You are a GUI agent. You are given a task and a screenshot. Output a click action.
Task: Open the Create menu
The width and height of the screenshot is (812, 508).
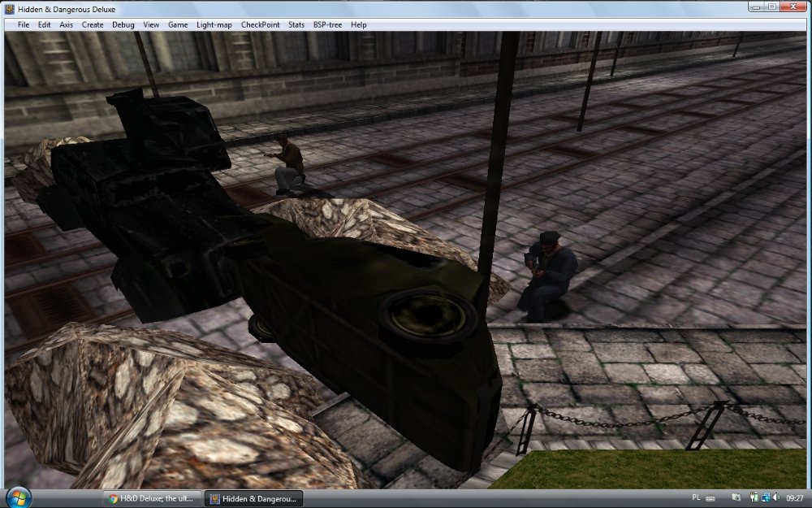[92, 24]
